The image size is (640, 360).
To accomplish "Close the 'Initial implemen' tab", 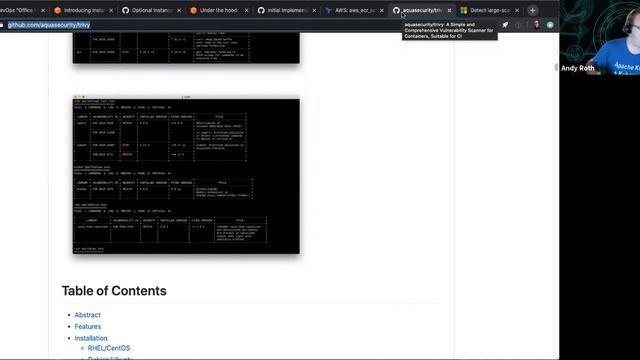I will click(x=314, y=10).
